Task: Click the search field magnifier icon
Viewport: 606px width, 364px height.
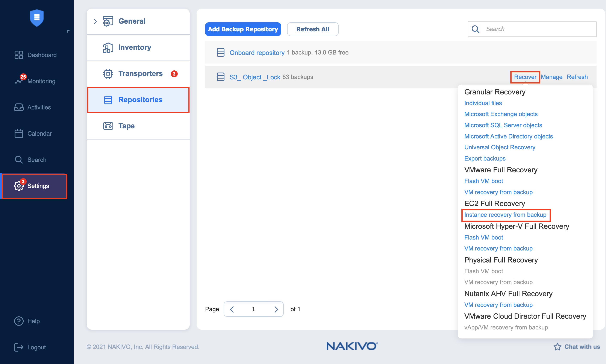Action: coord(475,29)
